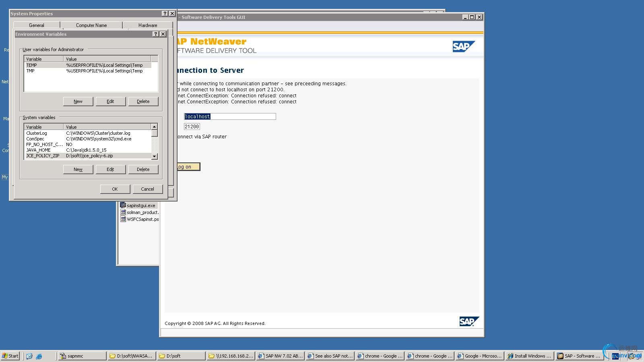Screen dimensions: 644x362
Task: Click New button under User variables
Action: click(78, 101)
